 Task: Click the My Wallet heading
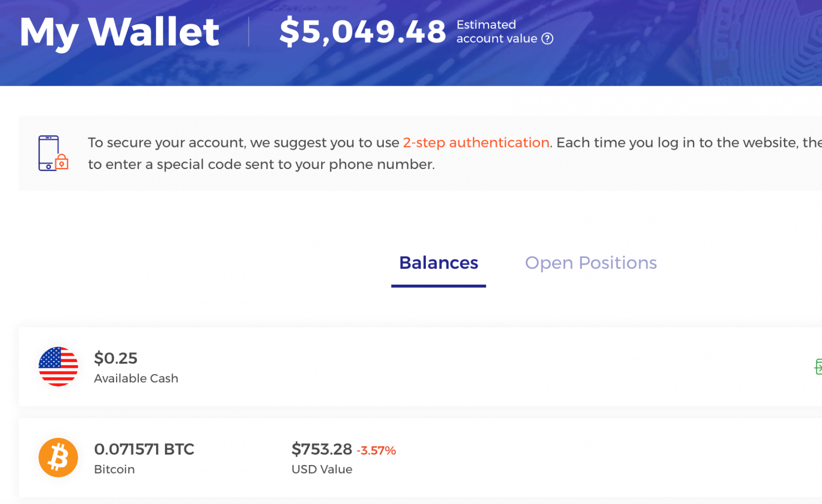(x=120, y=32)
